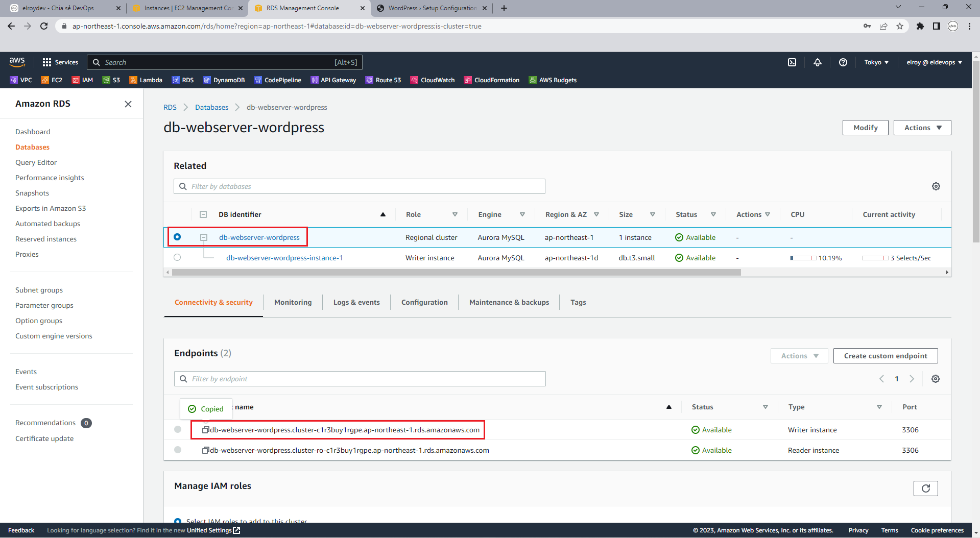The width and height of the screenshot is (980, 538).
Task: Click Create custom endpoint
Action: (x=886, y=356)
